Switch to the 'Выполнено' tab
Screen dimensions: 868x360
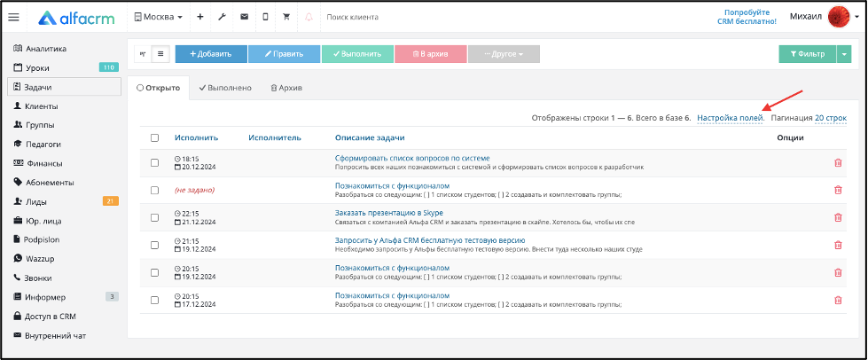225,88
